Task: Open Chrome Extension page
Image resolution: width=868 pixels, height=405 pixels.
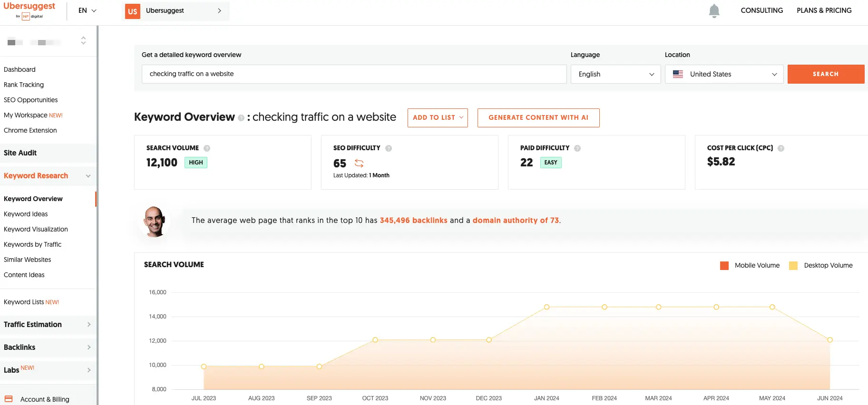Action: pos(30,130)
